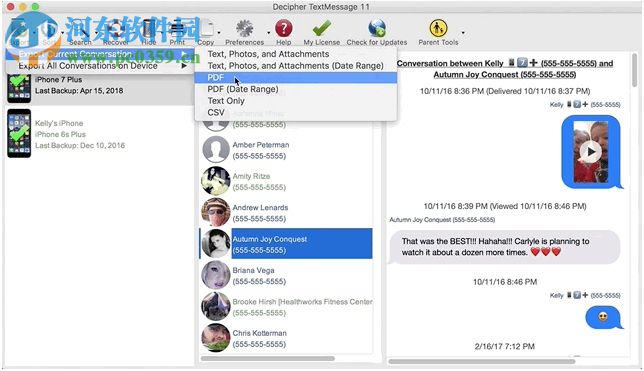Click Andrew Lenards' contact photo
644x371 pixels.
point(216,212)
